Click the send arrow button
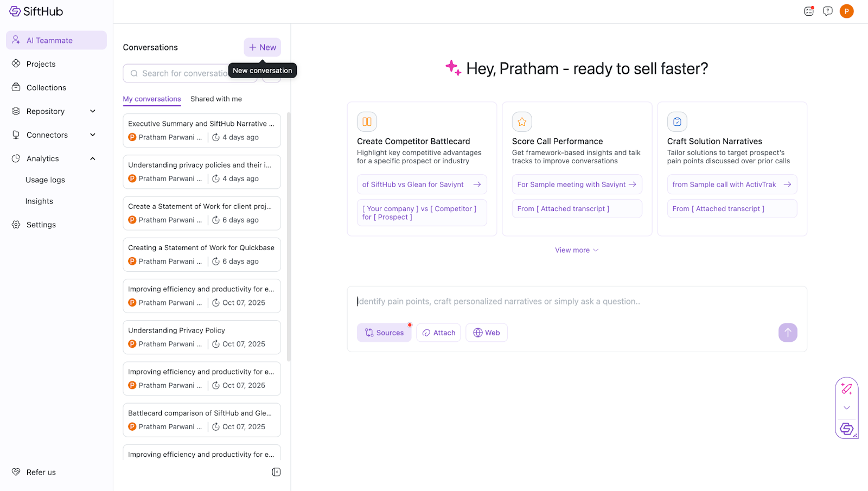The width and height of the screenshot is (868, 491). click(788, 333)
